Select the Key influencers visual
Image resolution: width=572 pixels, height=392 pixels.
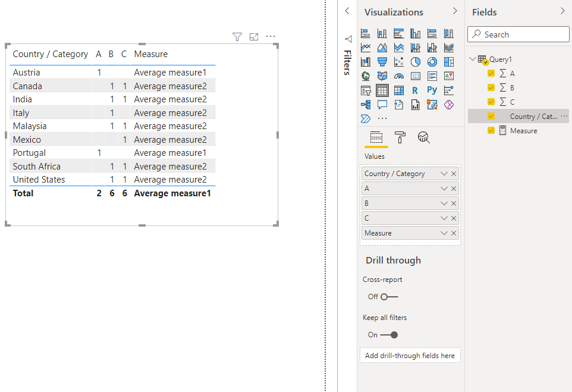pos(449,90)
